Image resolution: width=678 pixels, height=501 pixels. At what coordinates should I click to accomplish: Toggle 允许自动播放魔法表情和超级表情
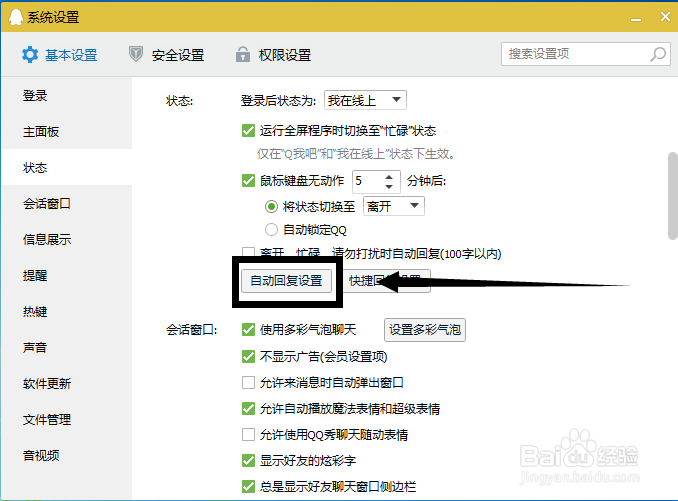[248, 408]
